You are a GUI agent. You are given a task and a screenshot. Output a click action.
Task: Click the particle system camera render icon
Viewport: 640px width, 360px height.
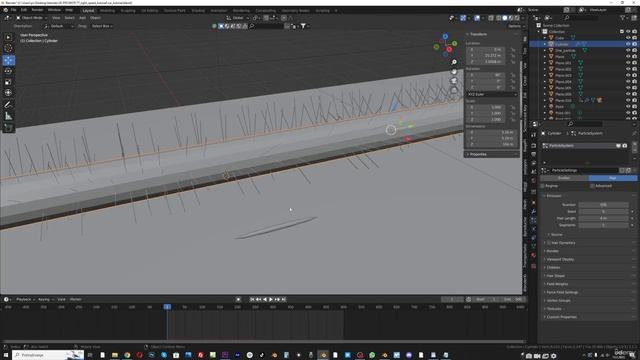tap(624, 146)
